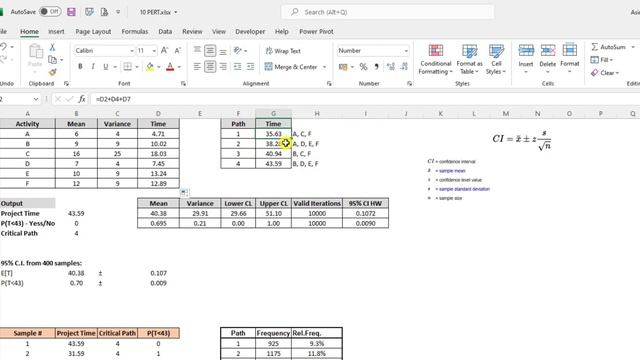Open Format as Table gallery
Screen dimensions: 640x360
(469, 60)
